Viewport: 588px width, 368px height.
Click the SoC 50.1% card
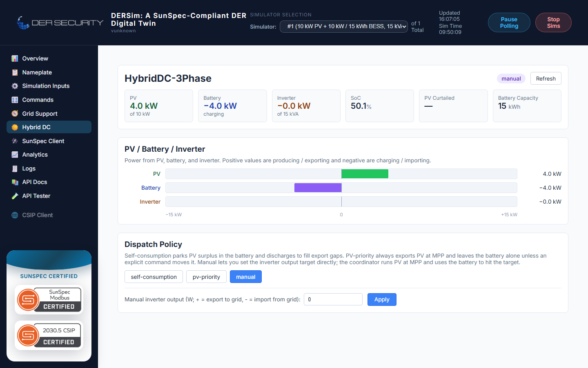coord(380,106)
